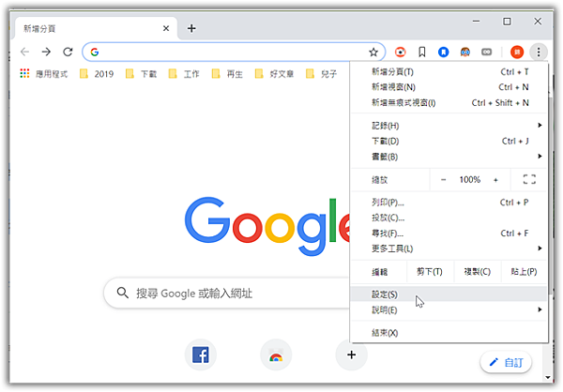Close the 新增分頁 tab
Image resolution: width=563 pixels, height=392 pixels.
point(166,28)
